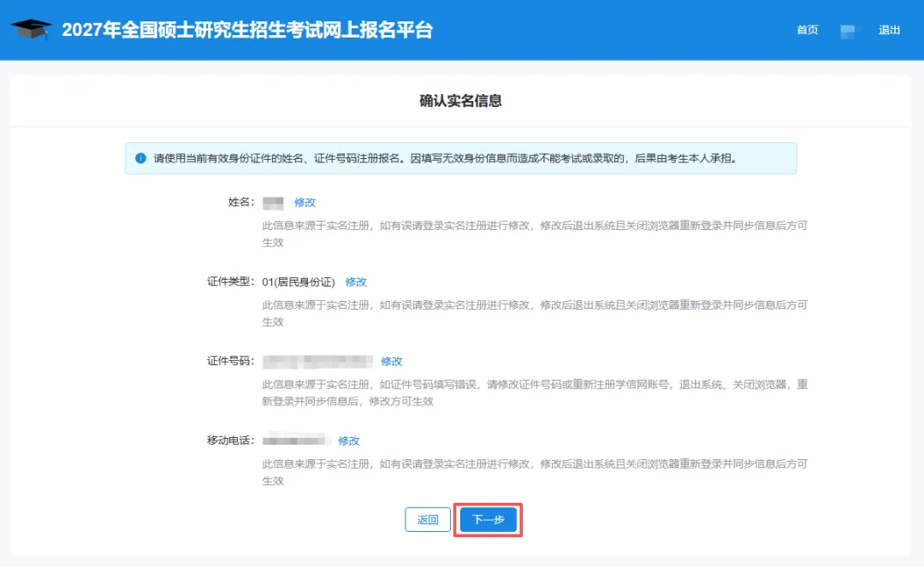This screenshot has width=924, height=567.
Task: Click 退出 to log out
Action: pyautogui.click(x=889, y=30)
